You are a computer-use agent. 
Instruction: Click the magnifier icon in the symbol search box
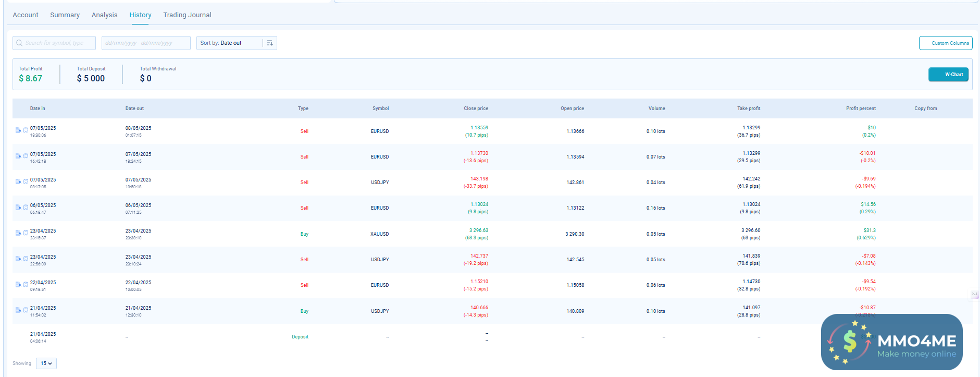pyautogui.click(x=19, y=43)
